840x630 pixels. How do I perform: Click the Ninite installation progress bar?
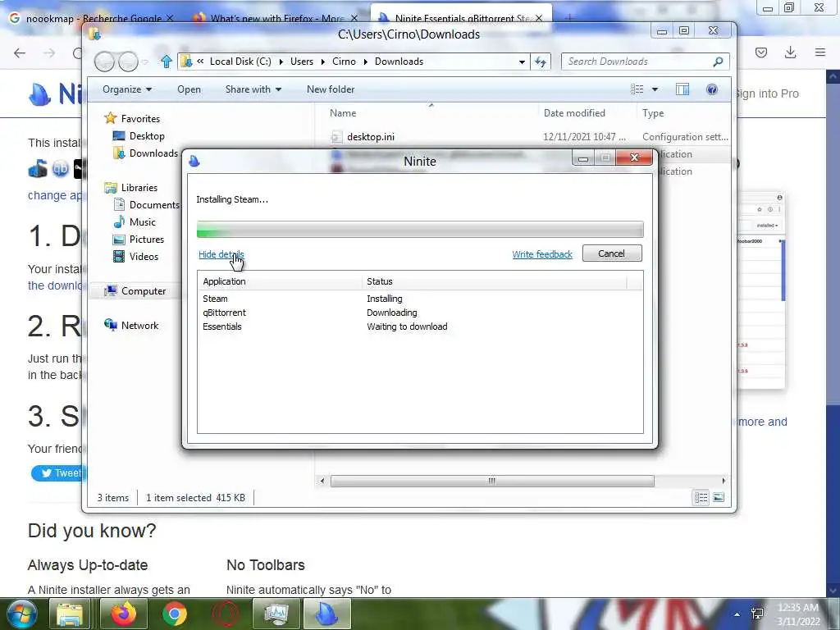pyautogui.click(x=420, y=230)
